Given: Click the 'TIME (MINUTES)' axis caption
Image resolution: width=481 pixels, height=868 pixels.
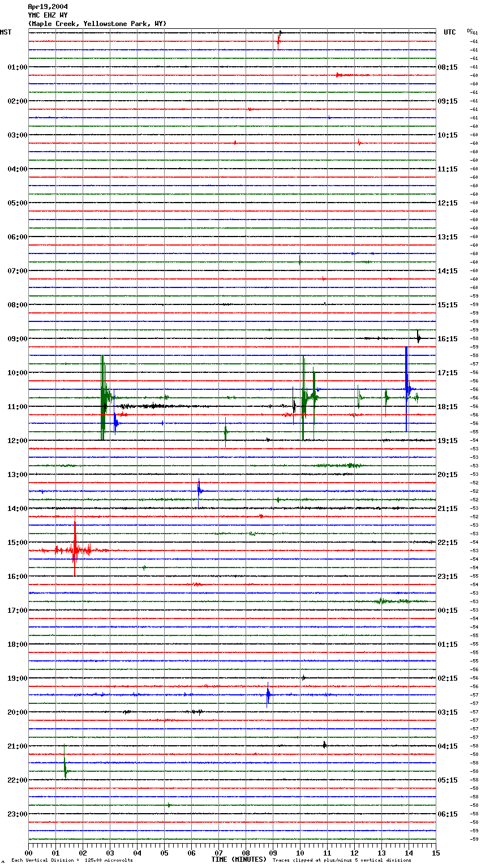Looking at the screenshot, I should (x=239, y=860).
